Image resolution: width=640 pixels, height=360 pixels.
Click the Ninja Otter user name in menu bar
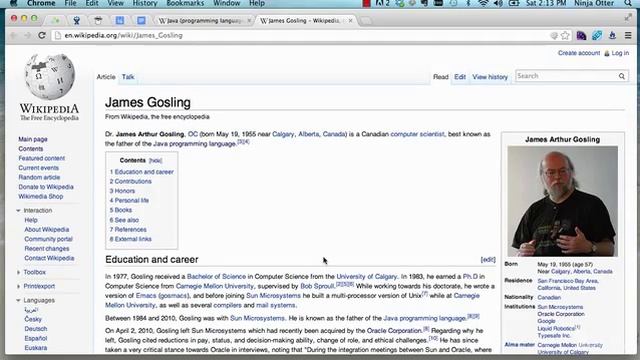coord(594,3)
